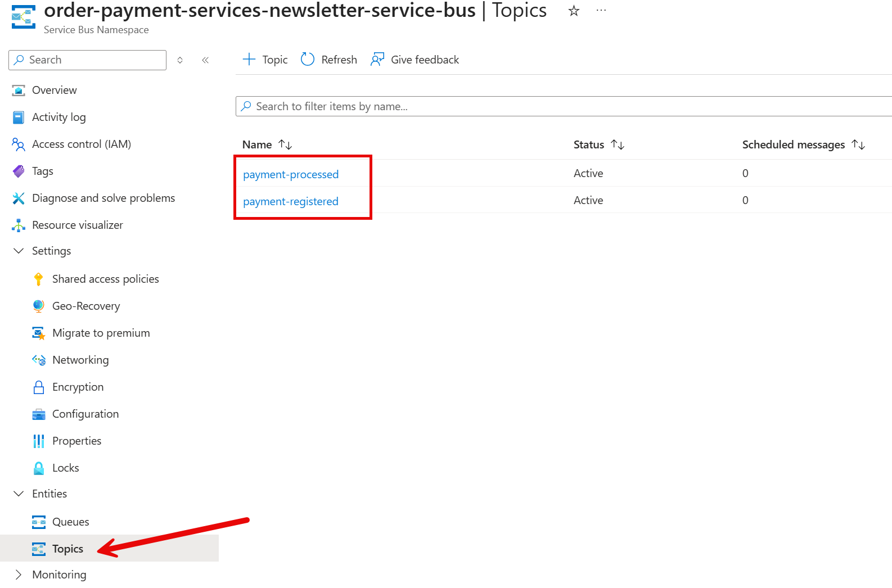Open the Locks padlock item
This screenshot has width=892, height=588.
point(38,468)
